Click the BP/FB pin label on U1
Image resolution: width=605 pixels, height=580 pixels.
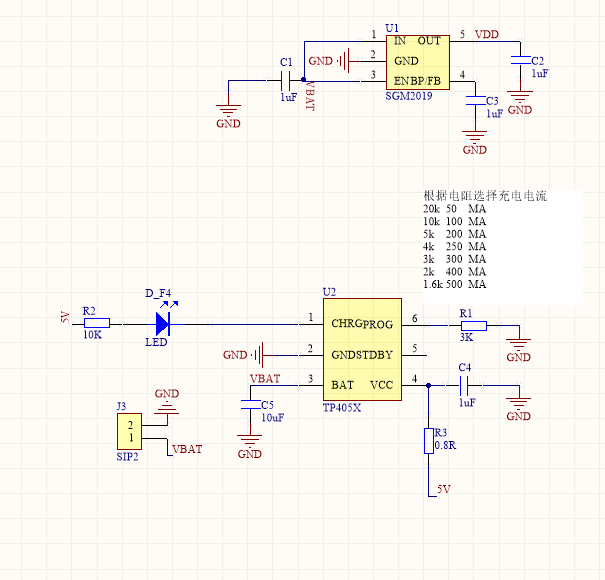point(426,81)
